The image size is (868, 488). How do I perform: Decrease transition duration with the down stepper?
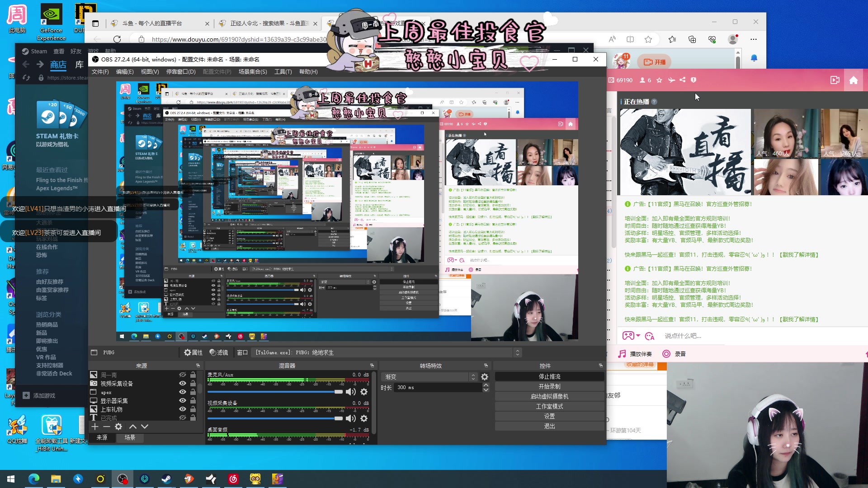click(486, 390)
